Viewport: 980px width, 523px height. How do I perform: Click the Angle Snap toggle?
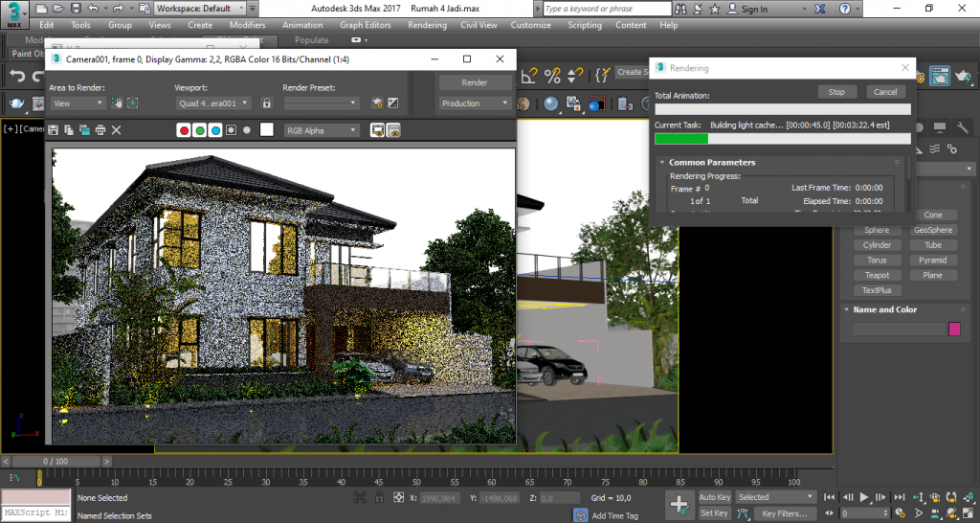(x=530, y=76)
